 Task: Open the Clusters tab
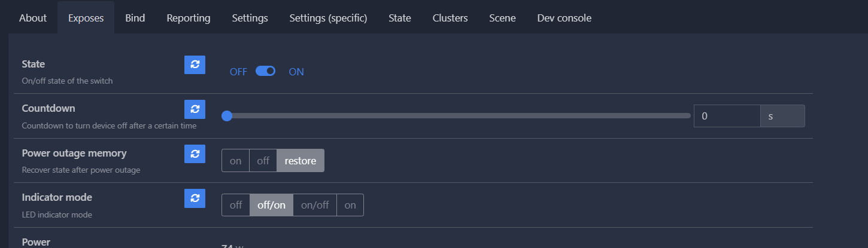tap(450, 18)
